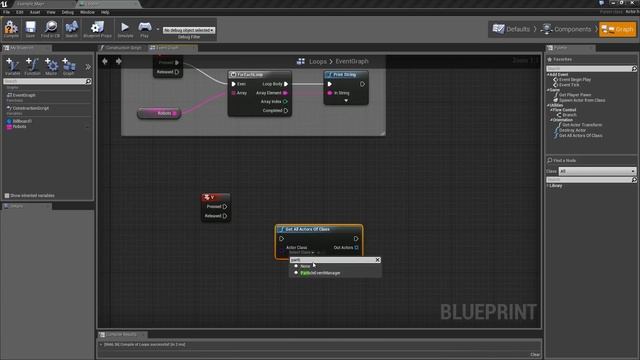The image size is (640, 360).
Task: Clear the class picker search field
Action: click(378, 260)
